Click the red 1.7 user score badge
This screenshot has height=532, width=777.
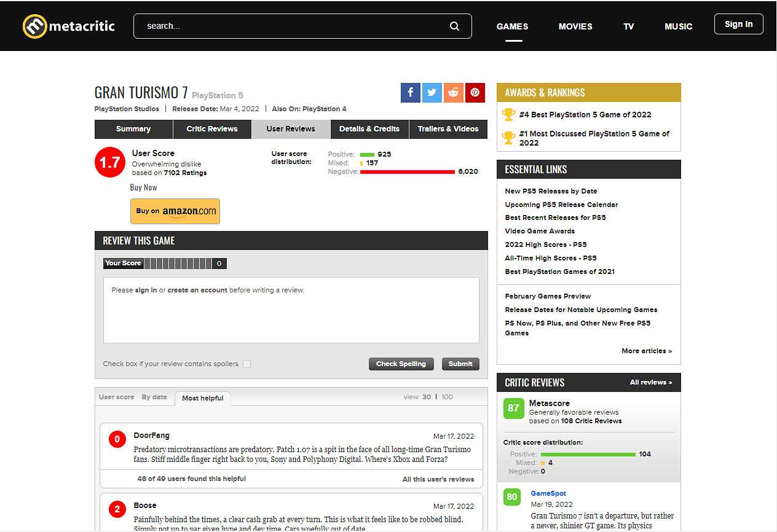pyautogui.click(x=109, y=163)
